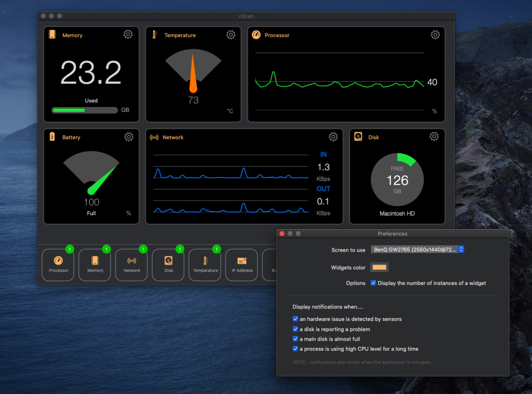This screenshot has width=532, height=394.
Task: Open the Disk widget settings gear
Action: 434,136
